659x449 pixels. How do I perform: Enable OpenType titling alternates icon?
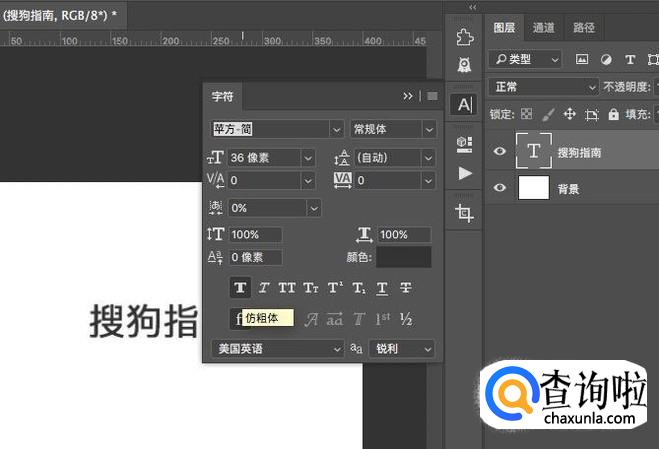coord(358,320)
